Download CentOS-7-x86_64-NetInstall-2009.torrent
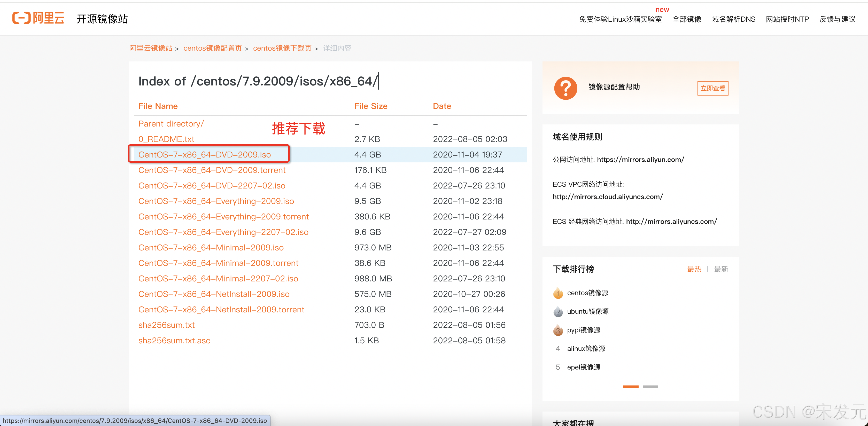 [221, 310]
